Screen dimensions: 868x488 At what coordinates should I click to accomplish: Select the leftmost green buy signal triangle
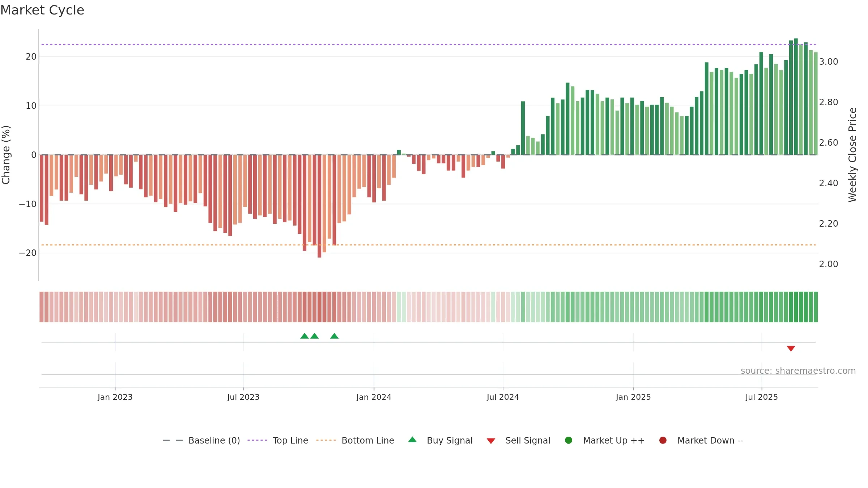click(x=305, y=336)
